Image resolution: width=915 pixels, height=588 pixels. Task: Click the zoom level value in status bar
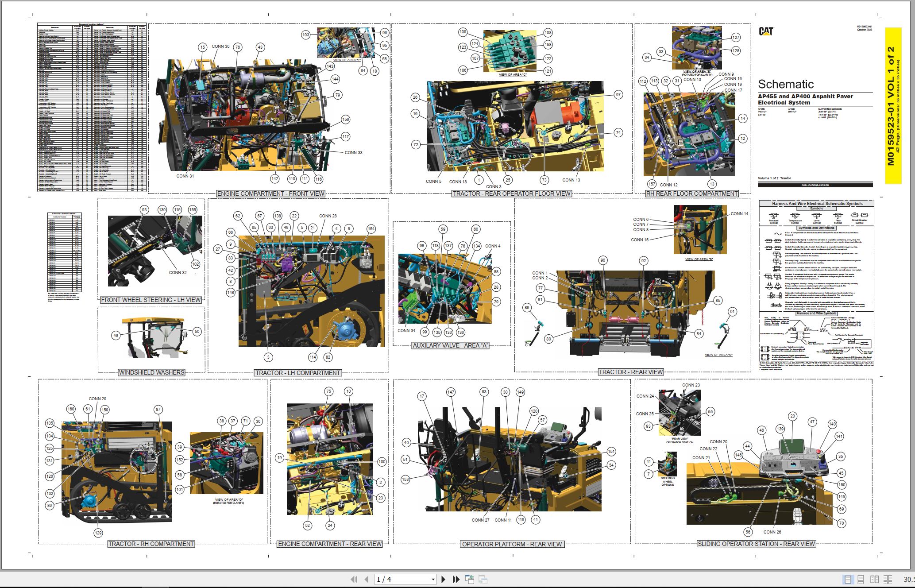pos(909,579)
